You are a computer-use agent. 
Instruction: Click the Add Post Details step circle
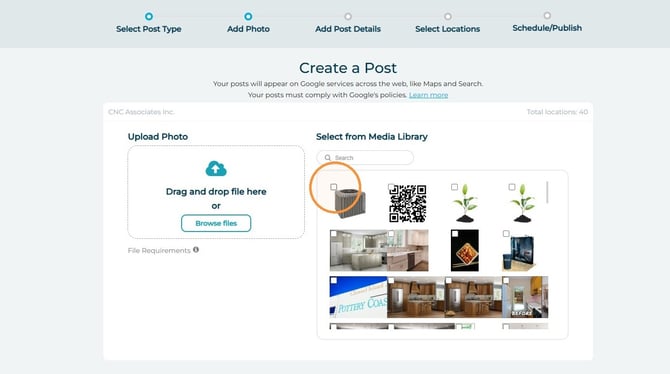click(348, 16)
